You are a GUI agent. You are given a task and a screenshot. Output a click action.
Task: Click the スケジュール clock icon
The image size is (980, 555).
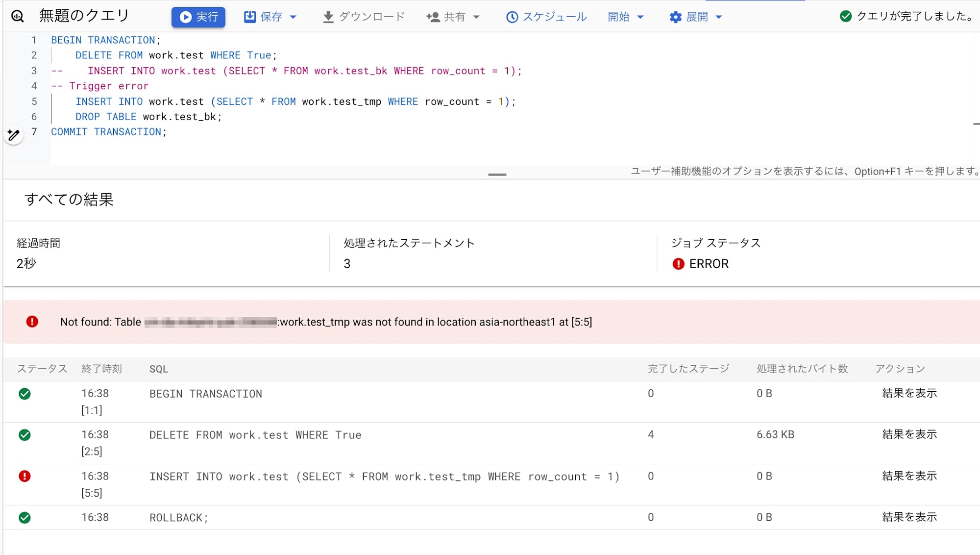[512, 17]
